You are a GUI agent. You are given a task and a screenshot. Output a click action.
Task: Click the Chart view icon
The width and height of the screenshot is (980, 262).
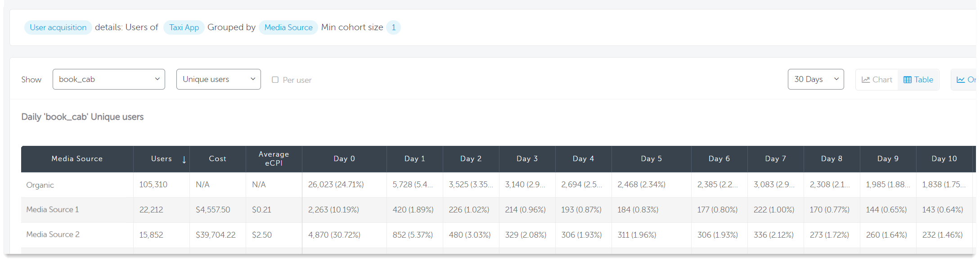[x=866, y=80]
